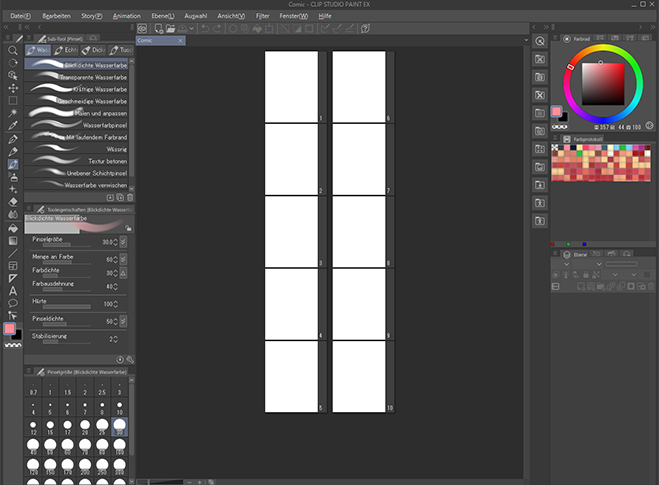The image size is (659, 485).
Task: Select the Zoom magnifier tool
Action: pos(13,50)
